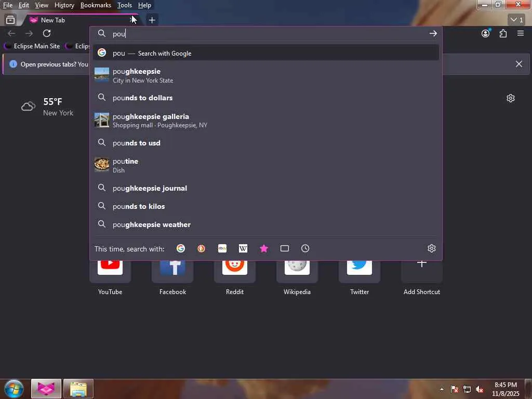Open search settings gear in dropdown
532x399 pixels.
[431, 248]
